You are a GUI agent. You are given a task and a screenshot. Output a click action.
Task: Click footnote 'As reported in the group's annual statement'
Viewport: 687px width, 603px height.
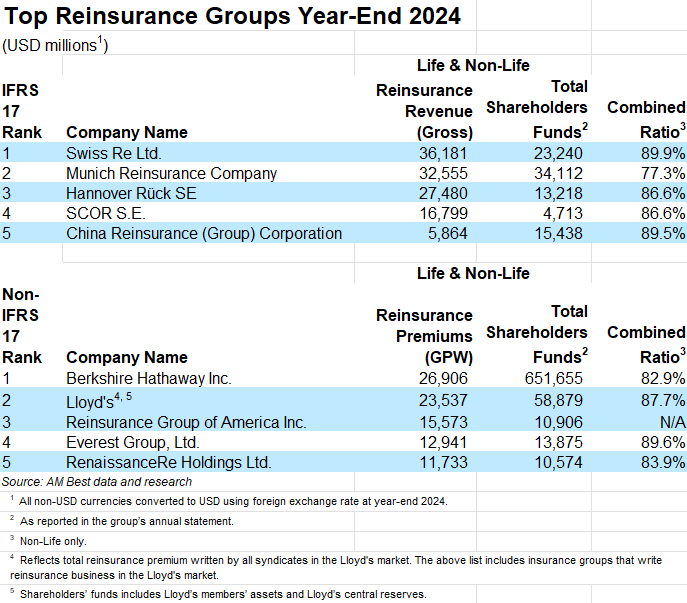(x=122, y=521)
